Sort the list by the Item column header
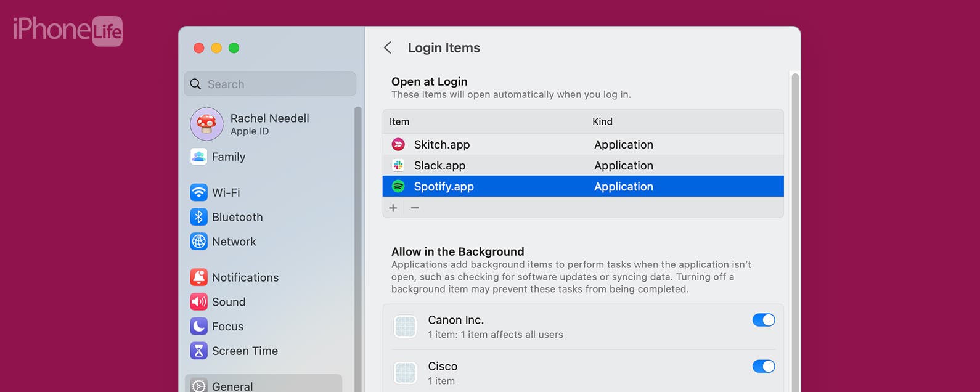980x392 pixels. (399, 121)
